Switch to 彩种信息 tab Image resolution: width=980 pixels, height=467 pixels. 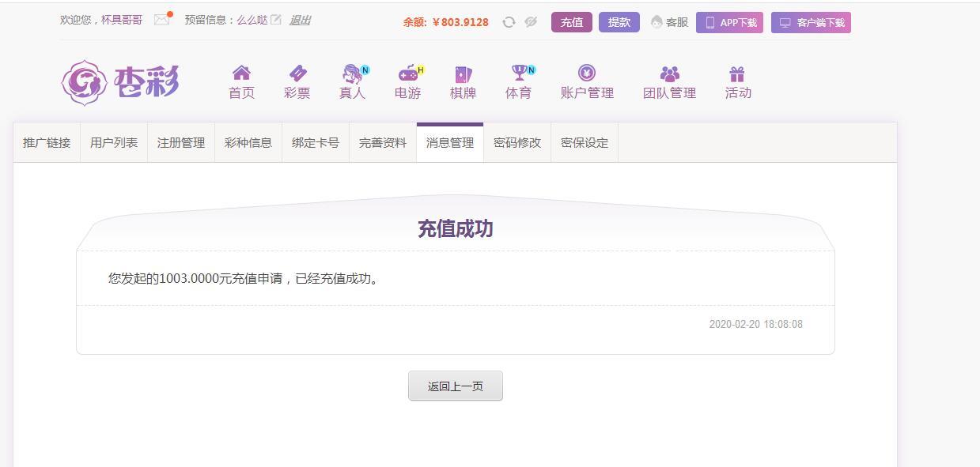[x=248, y=143]
